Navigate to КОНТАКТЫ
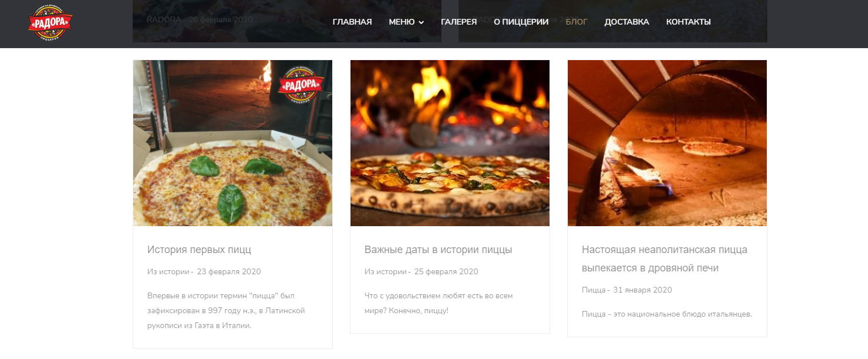This screenshot has width=868, height=359. tap(688, 22)
